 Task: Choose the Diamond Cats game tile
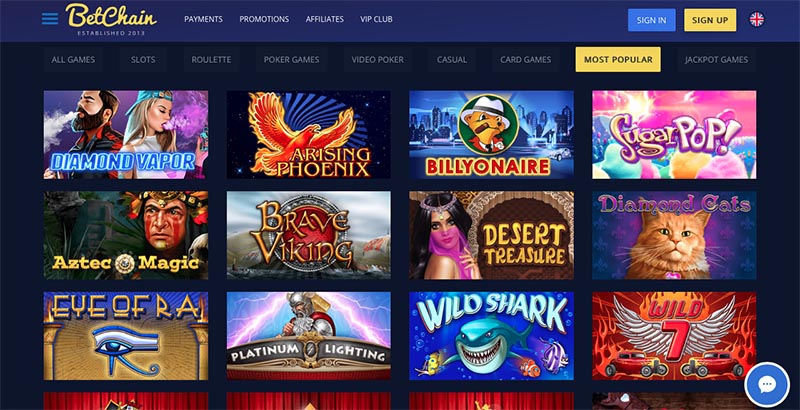pos(674,235)
